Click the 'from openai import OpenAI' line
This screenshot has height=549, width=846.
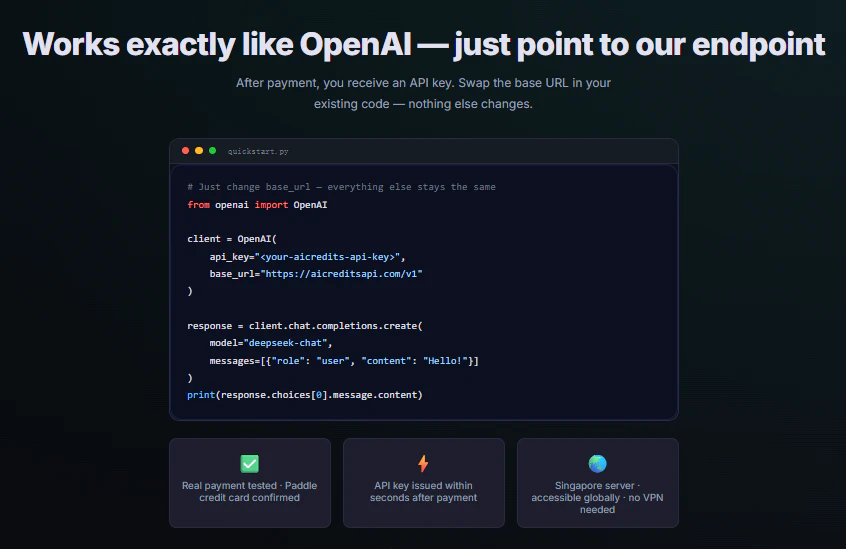click(257, 204)
